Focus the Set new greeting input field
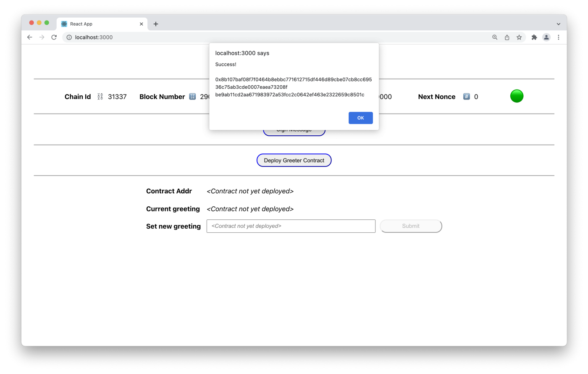 [x=291, y=226]
